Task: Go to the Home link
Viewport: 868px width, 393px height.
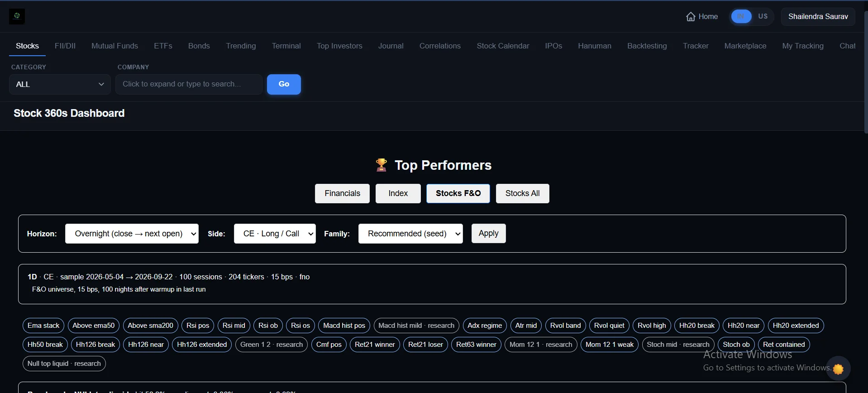Action: click(x=702, y=17)
